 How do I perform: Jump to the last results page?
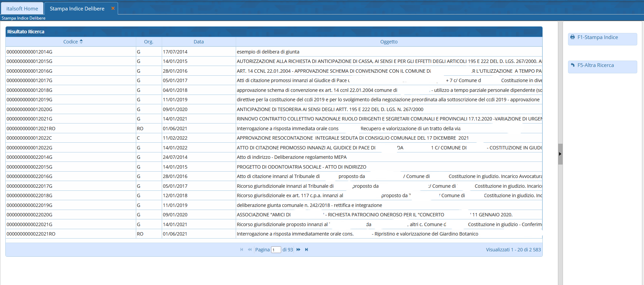tap(306, 250)
